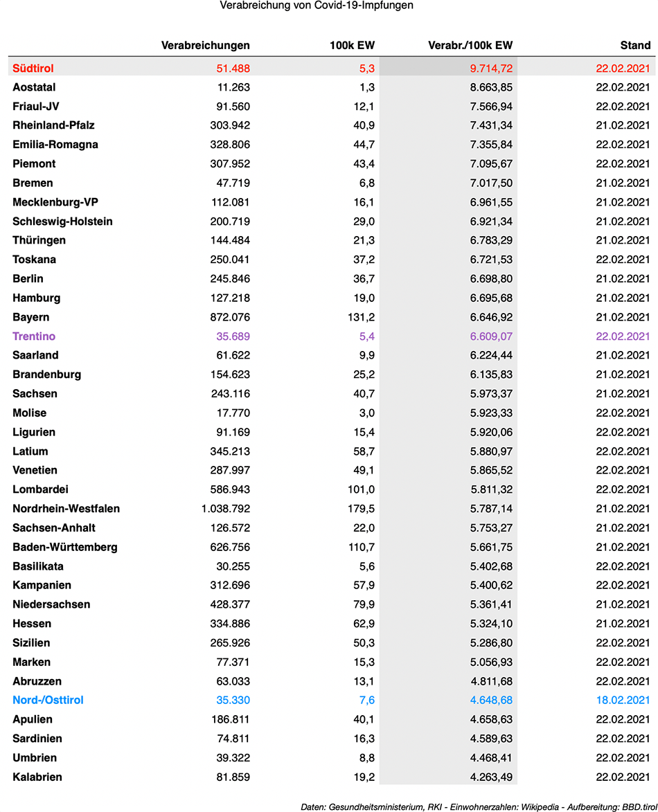Viewport: 658px width, 812px height.
Task: Click the Mecklenburg-VP row name
Action: (x=55, y=202)
